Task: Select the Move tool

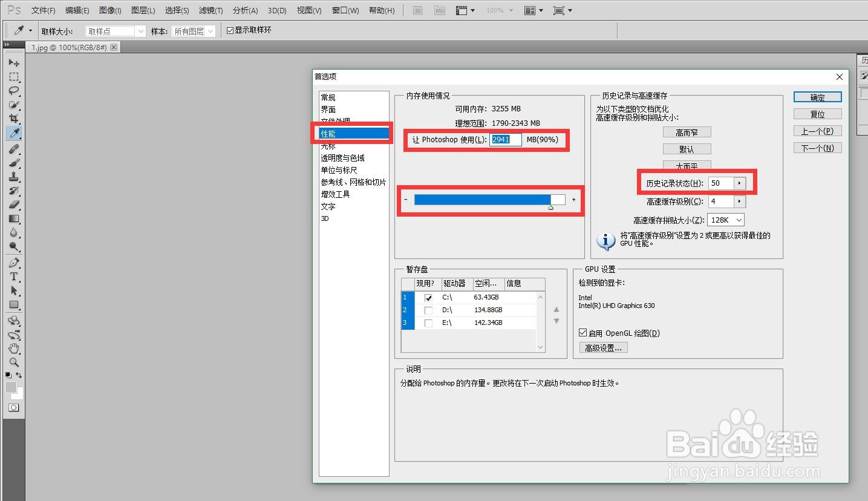Action: (13, 63)
